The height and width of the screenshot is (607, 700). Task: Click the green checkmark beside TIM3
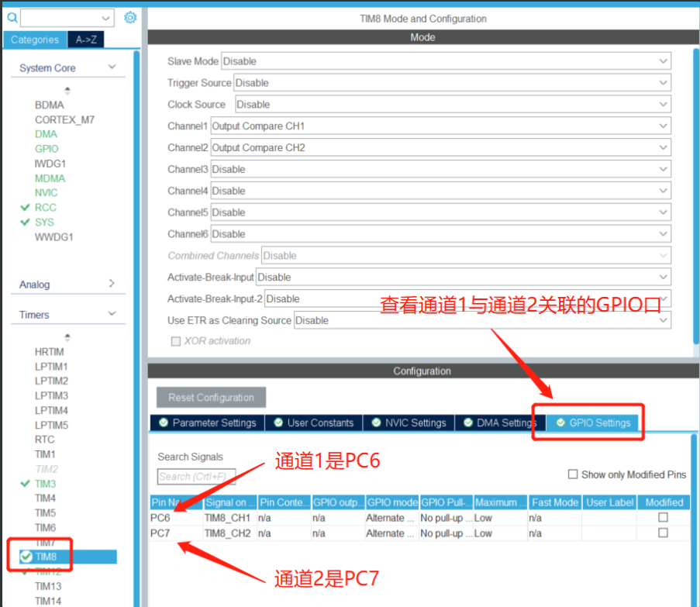[24, 482]
